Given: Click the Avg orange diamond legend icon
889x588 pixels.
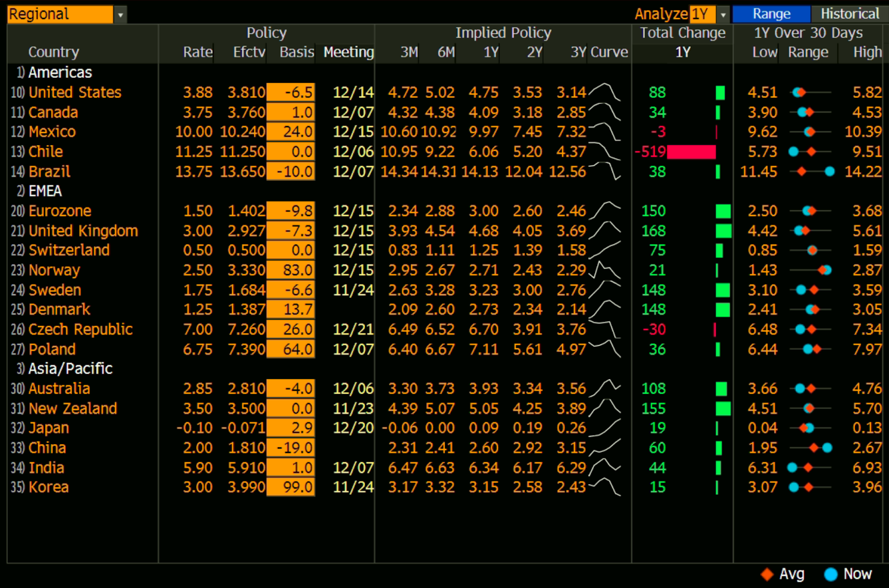Looking at the screenshot, I should [767, 574].
